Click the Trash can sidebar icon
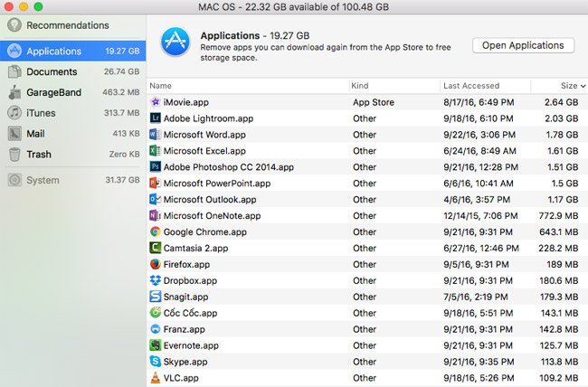 click(14, 154)
